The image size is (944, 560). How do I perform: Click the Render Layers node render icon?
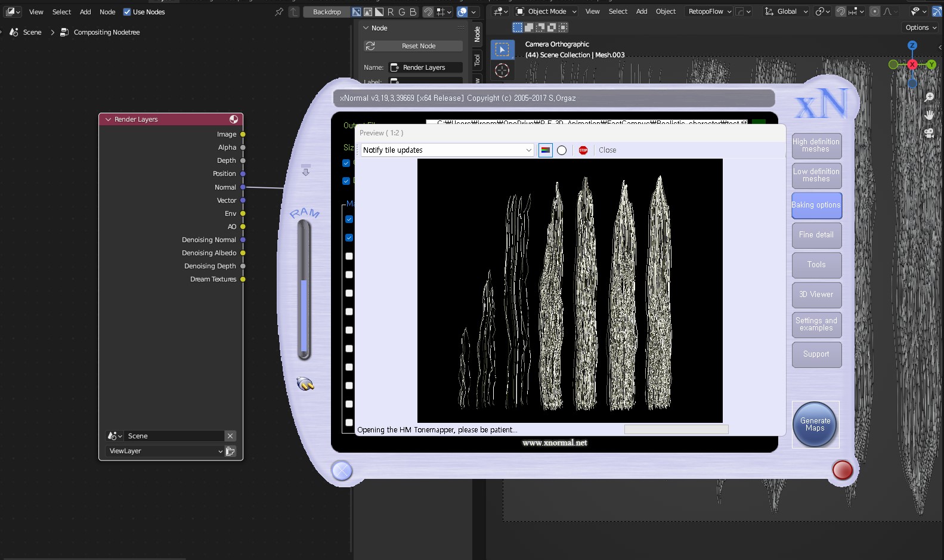point(234,119)
